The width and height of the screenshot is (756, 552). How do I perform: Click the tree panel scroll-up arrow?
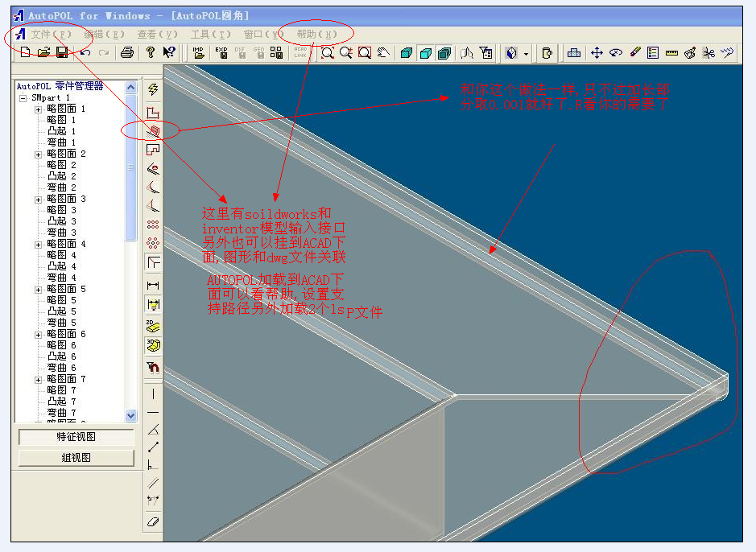point(130,87)
